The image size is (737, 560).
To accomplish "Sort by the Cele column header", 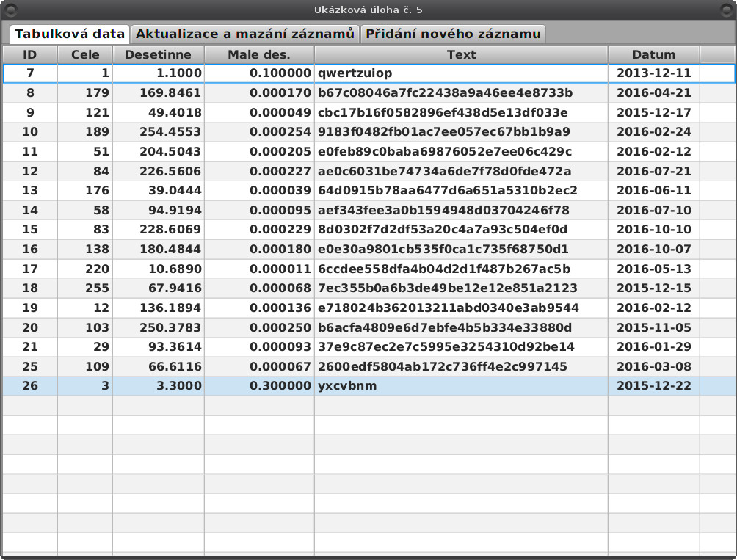I will pyautogui.click(x=85, y=54).
